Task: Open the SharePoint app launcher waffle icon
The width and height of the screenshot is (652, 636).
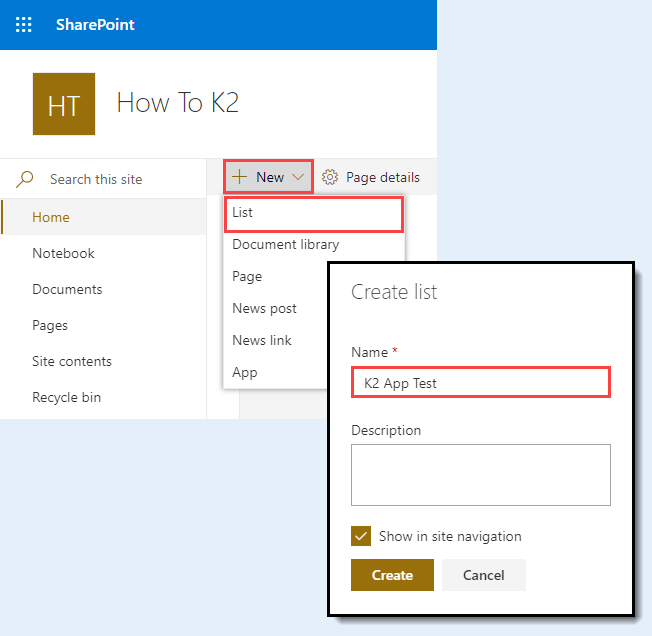Action: (24, 25)
